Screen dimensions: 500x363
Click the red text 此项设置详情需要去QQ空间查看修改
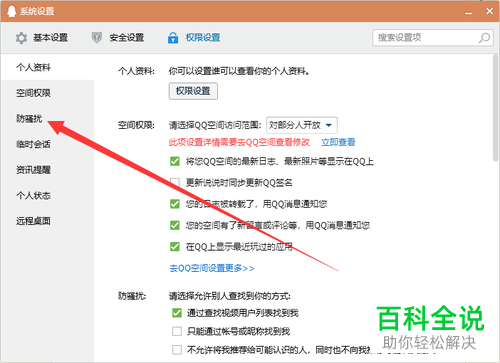239,142
